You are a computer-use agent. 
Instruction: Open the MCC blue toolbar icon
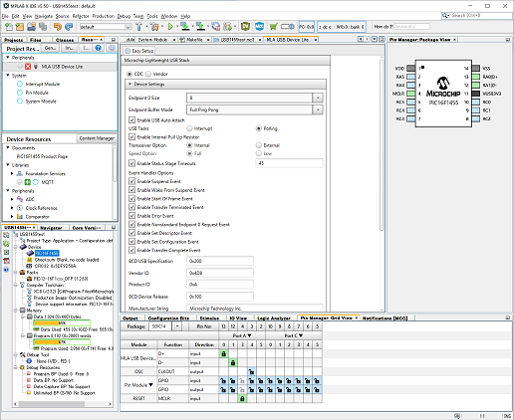tap(259, 27)
